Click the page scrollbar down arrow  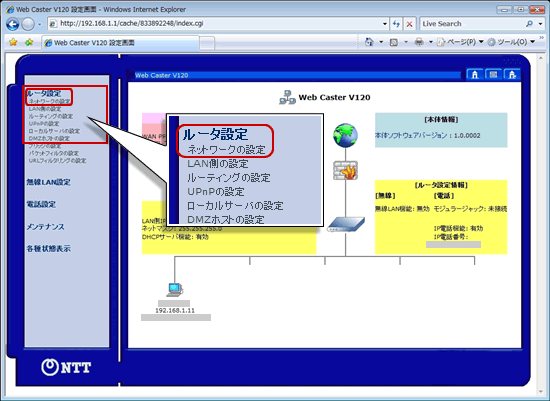[541, 392]
